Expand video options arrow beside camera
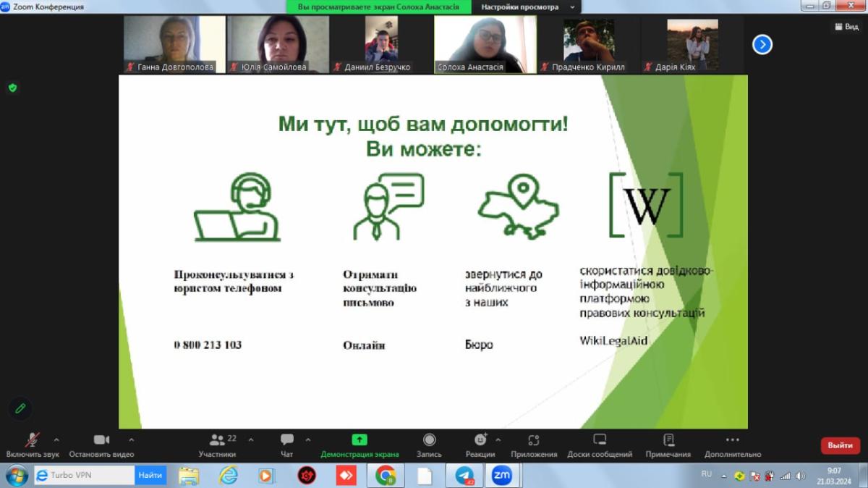 tap(131, 439)
